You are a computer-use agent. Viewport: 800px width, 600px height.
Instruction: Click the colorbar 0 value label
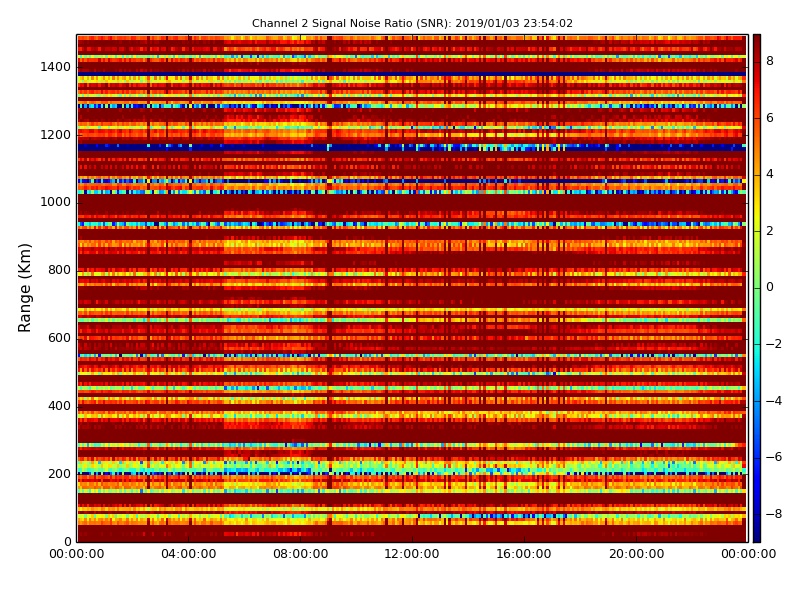pyautogui.click(x=770, y=287)
